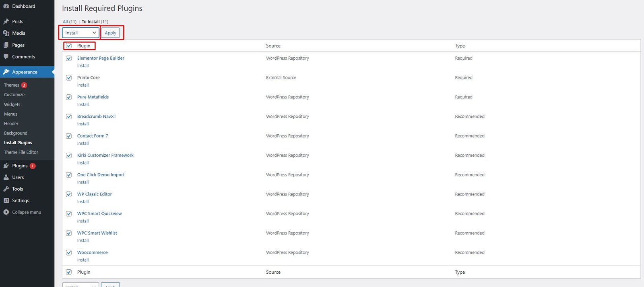Open Install Plugins submenu item
The height and width of the screenshot is (287, 644).
[x=18, y=143]
